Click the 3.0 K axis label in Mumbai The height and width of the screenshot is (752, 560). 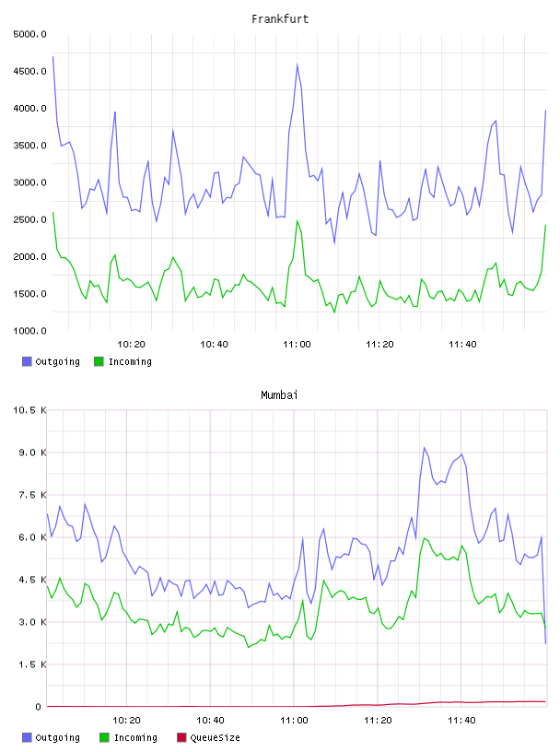[32, 622]
